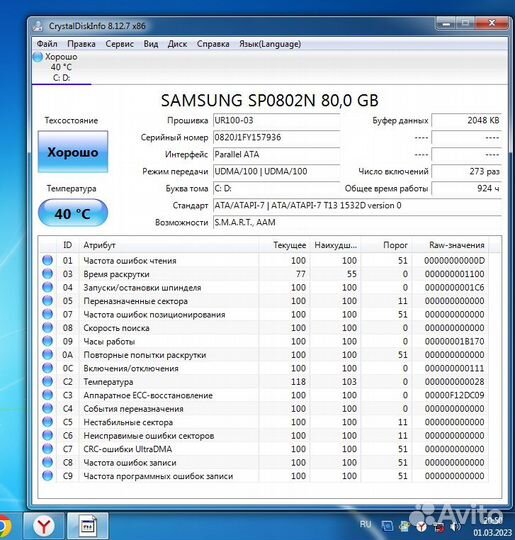Open the Диск menu

point(177,44)
